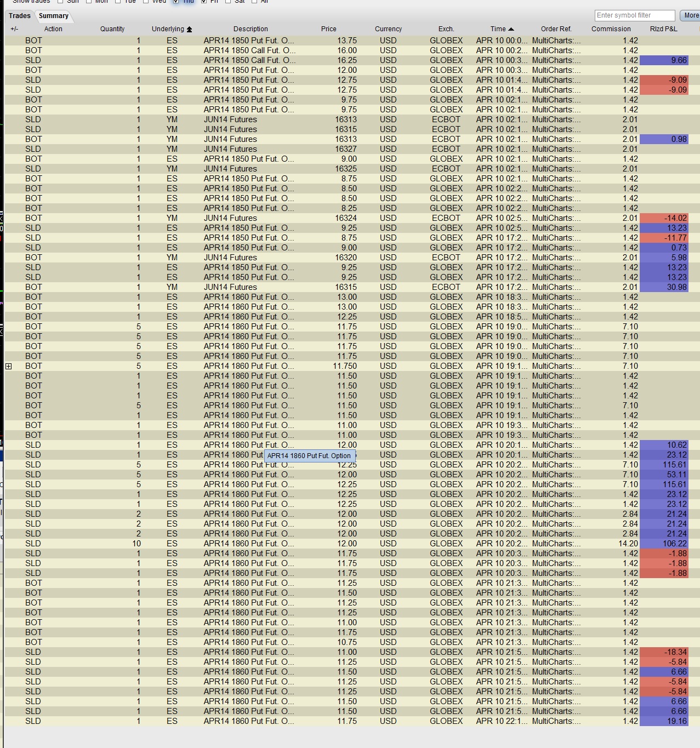Viewport: 700px width, 748px height.
Task: Click the price cell 16.00
Action: tap(347, 50)
